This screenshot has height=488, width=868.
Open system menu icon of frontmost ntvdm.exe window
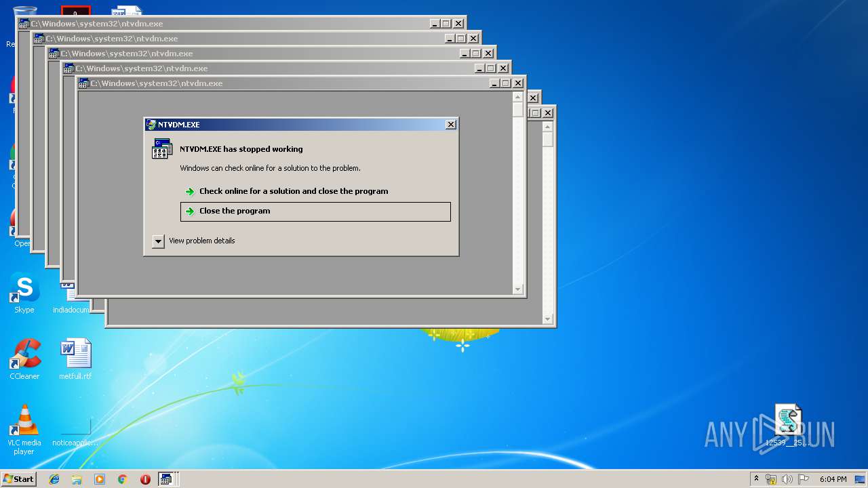tap(84, 83)
